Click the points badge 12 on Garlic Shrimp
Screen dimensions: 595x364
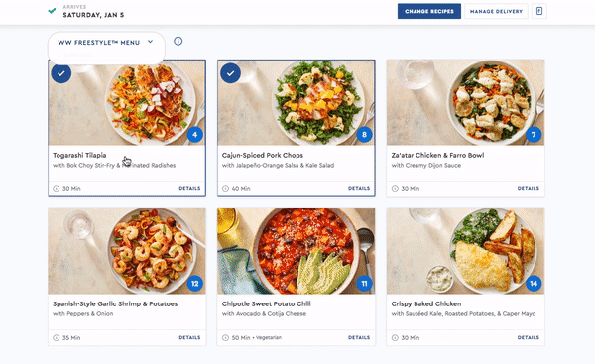(x=195, y=283)
